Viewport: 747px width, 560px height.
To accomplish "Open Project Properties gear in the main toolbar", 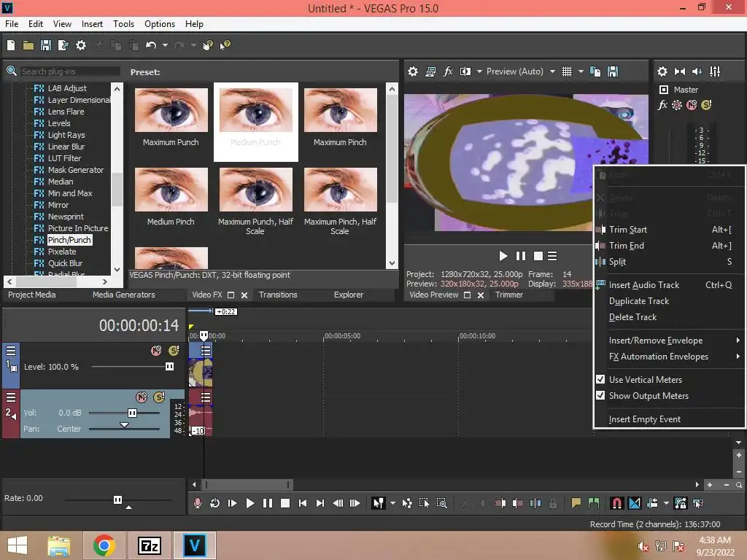I will (x=81, y=45).
